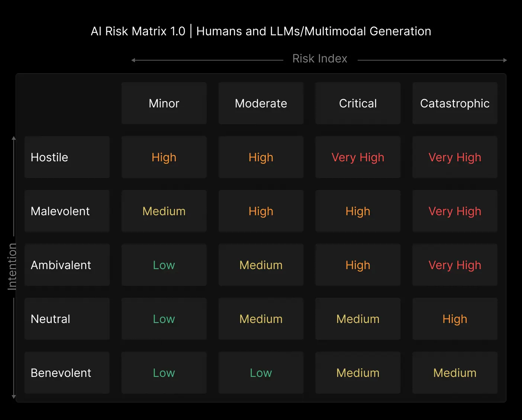Click the Benevolent row label
Screen dimensions: 522x420
pos(67,373)
